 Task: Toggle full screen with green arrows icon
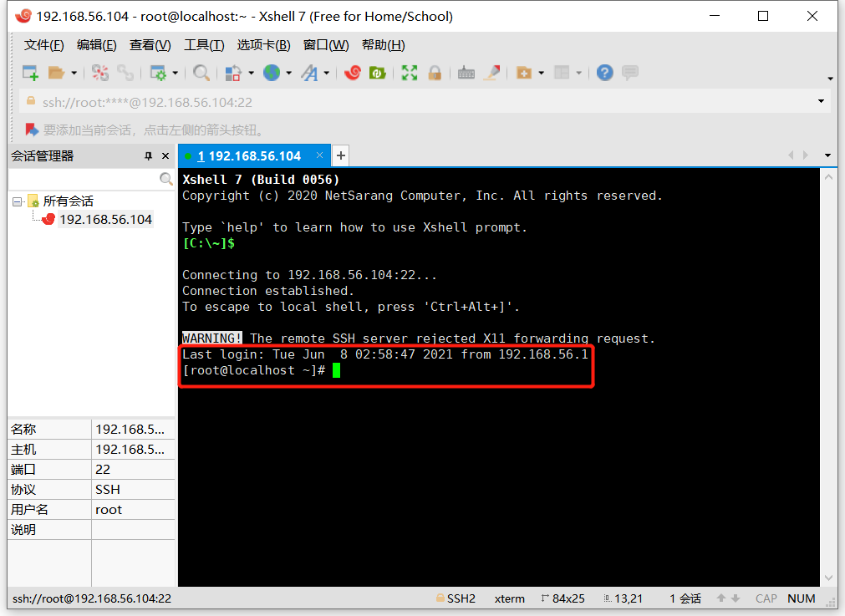[410, 73]
